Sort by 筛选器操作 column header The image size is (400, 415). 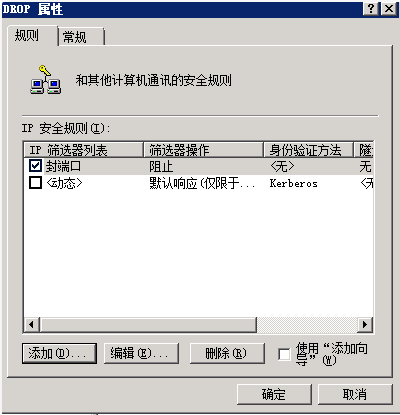click(204, 150)
